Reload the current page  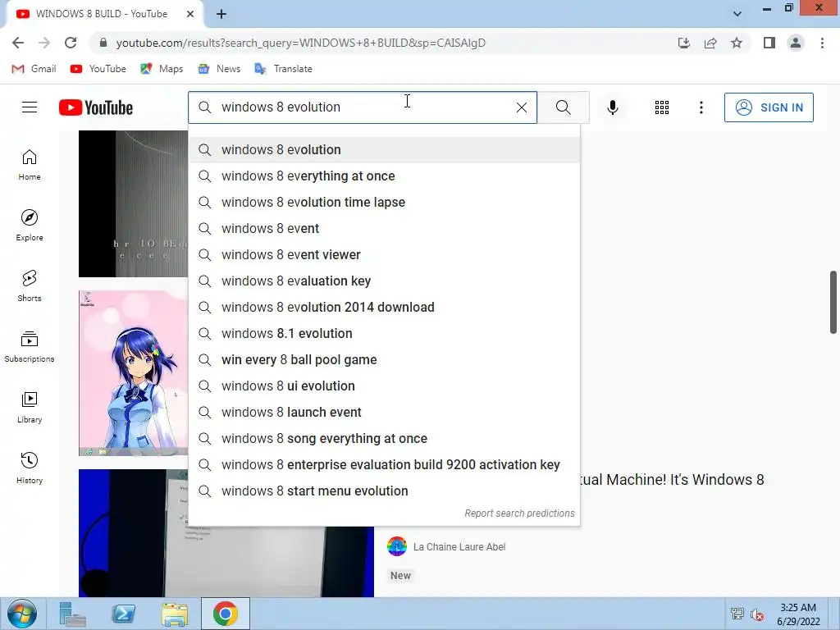pyautogui.click(x=71, y=43)
